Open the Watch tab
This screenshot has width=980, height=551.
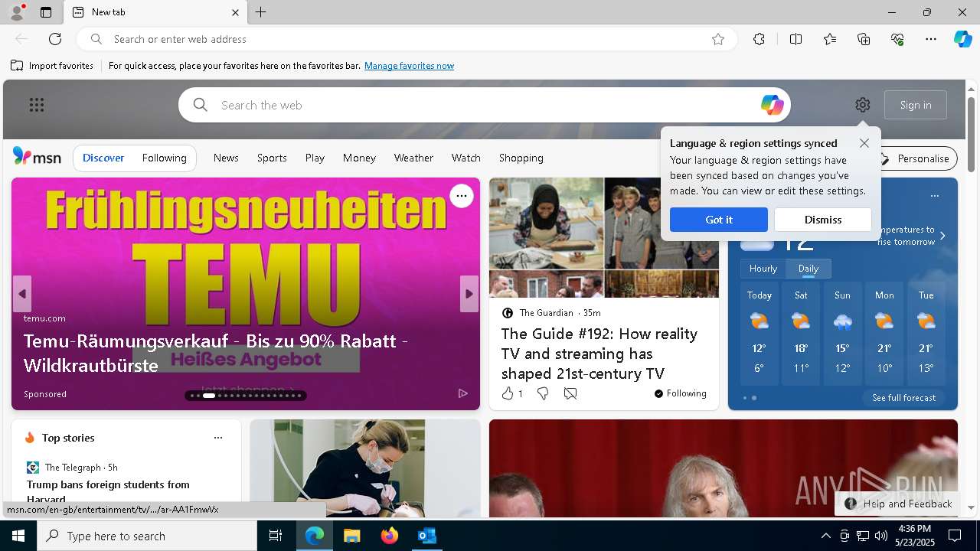click(466, 158)
